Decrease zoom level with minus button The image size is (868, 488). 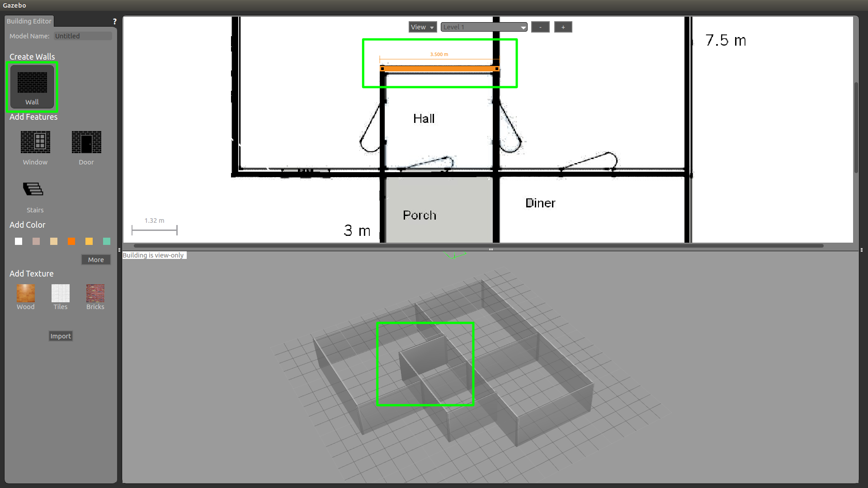click(540, 27)
